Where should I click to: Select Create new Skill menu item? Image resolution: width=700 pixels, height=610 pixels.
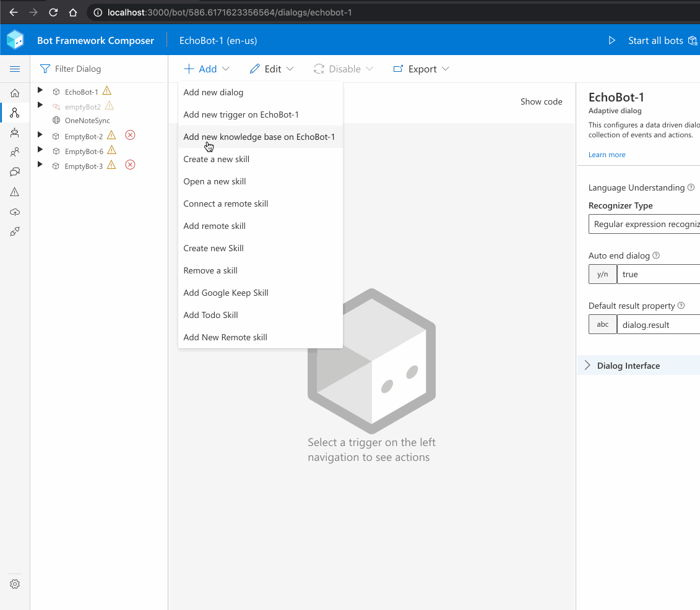(x=261, y=249)
